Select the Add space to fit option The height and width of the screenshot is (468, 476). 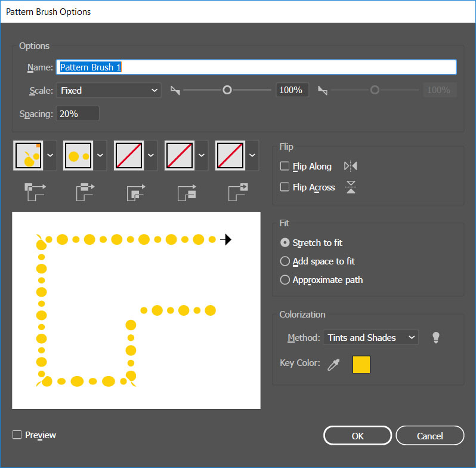285,261
